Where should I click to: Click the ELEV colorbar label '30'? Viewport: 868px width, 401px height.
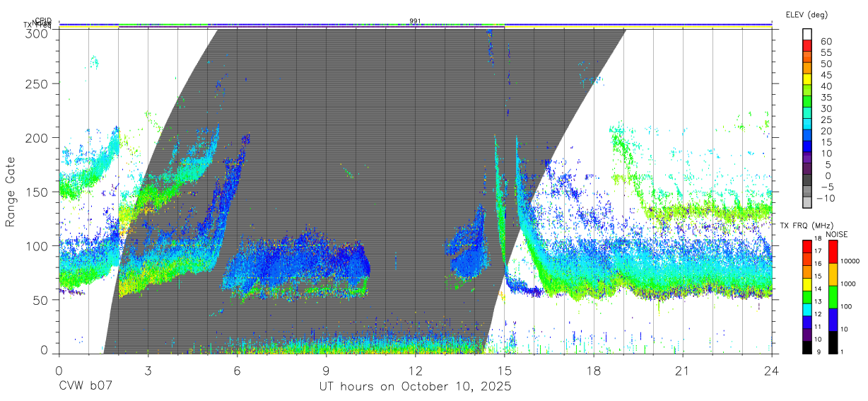point(826,107)
